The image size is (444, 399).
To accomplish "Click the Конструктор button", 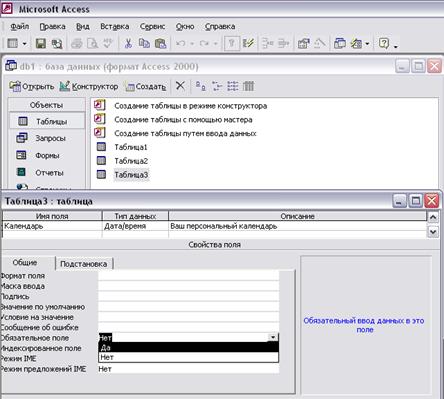I will (89, 86).
